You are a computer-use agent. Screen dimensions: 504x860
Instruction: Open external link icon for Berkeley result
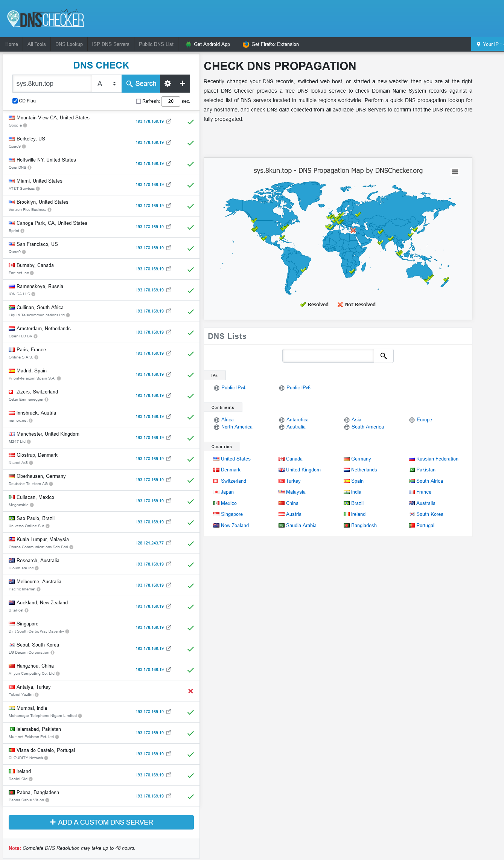[x=169, y=142]
